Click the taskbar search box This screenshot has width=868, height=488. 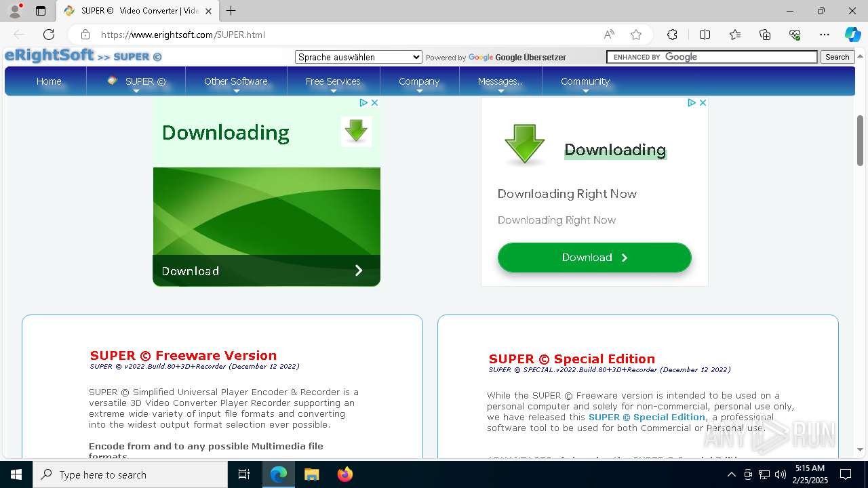130,474
